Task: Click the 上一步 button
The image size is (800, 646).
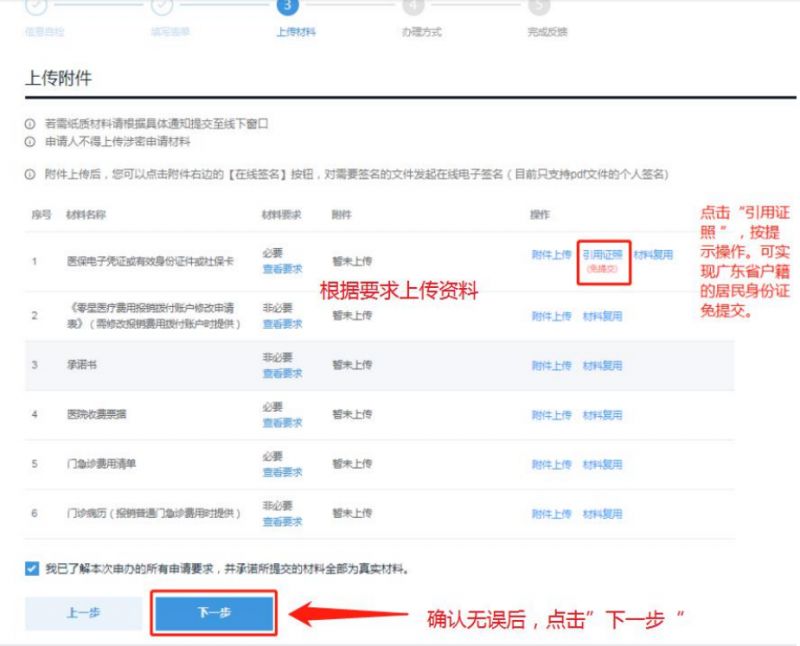Action: 84,613
